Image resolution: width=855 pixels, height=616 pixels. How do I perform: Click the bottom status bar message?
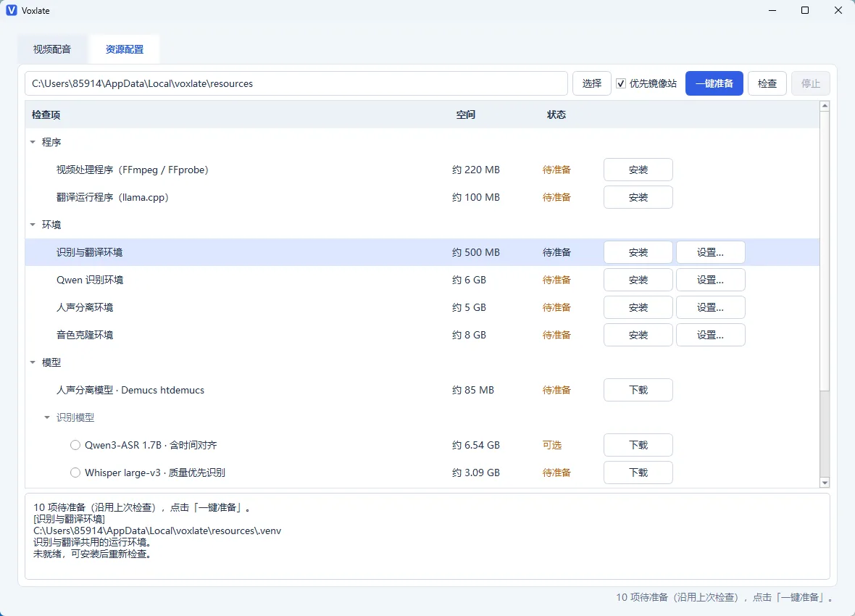pos(725,597)
